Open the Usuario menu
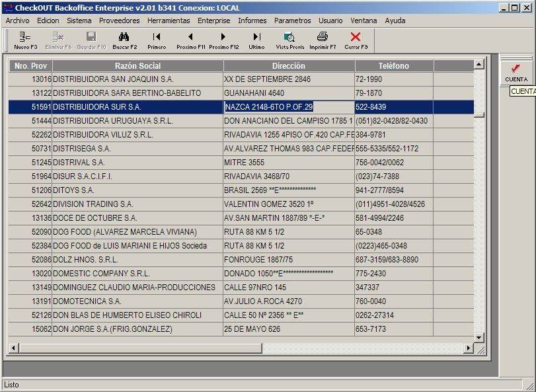 (x=330, y=20)
